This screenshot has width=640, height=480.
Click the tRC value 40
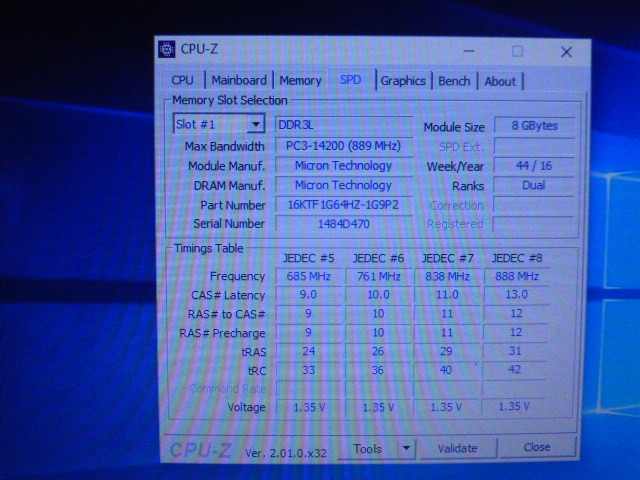click(x=446, y=370)
